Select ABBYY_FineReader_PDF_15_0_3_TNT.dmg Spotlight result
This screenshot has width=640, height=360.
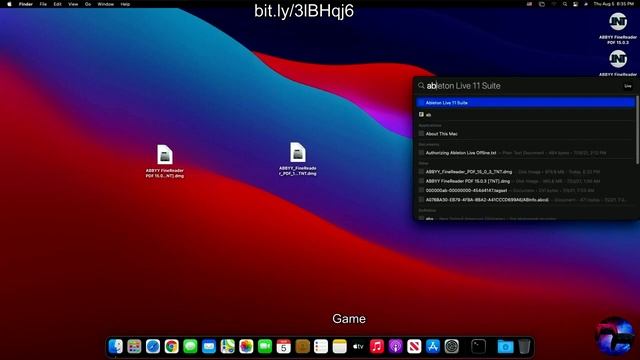click(x=525, y=172)
